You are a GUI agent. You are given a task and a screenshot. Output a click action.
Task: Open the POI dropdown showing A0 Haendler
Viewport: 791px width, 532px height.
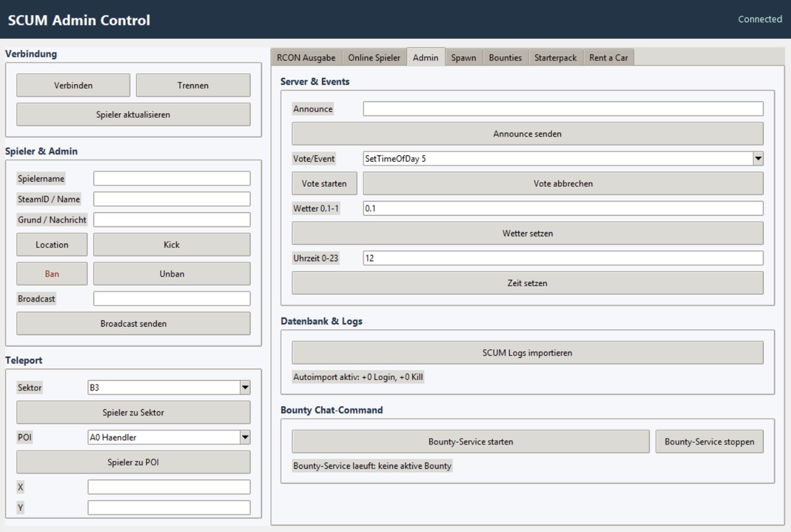click(169, 437)
